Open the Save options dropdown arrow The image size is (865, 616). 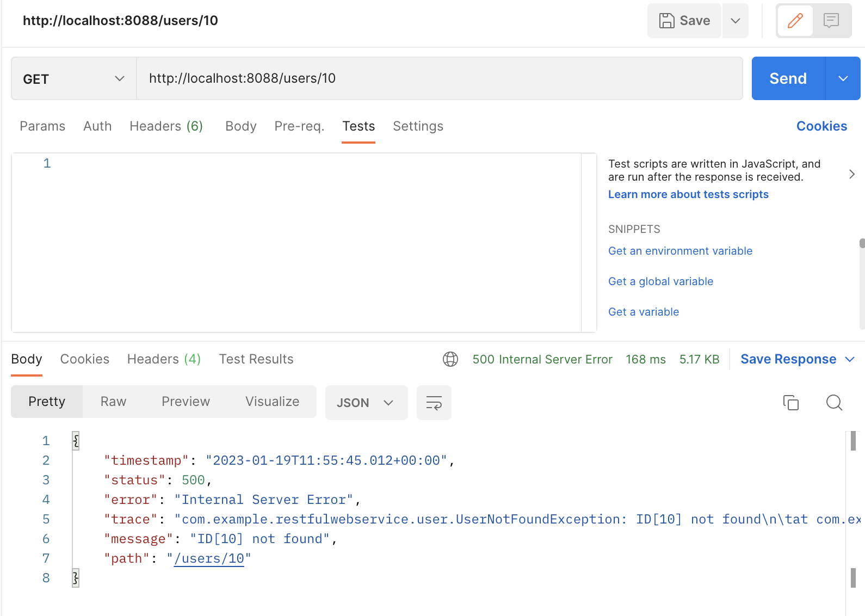pos(736,21)
